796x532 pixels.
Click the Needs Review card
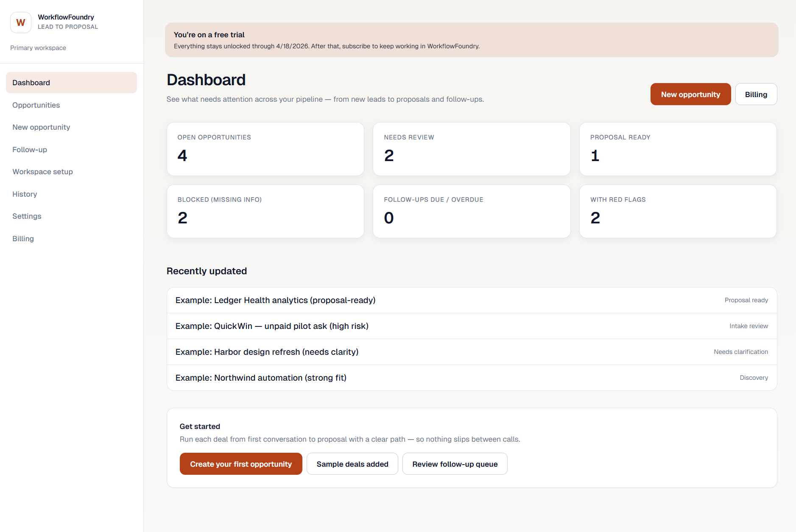click(471, 149)
